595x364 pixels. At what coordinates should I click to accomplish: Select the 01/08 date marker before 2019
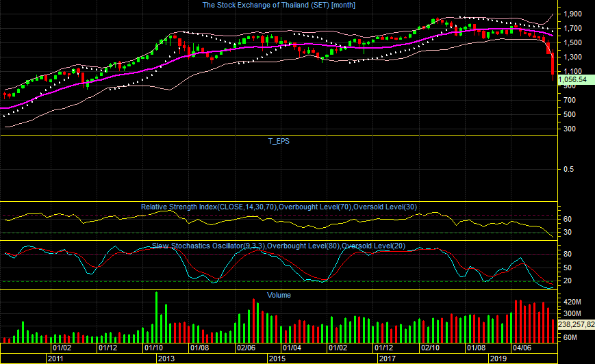477,348
